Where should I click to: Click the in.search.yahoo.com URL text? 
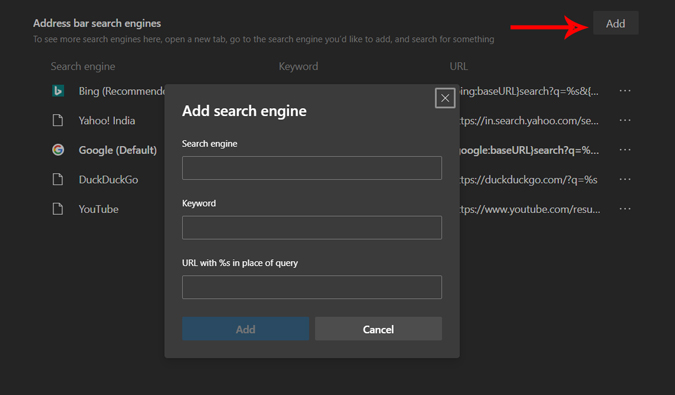click(529, 121)
